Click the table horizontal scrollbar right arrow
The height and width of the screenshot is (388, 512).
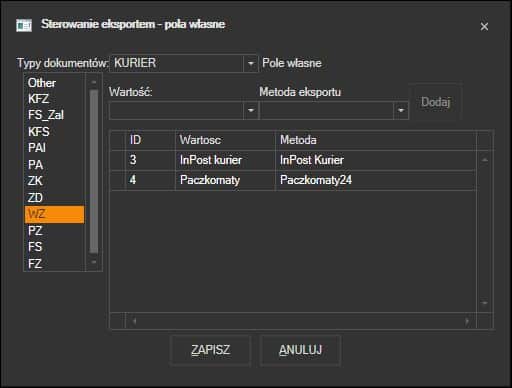click(x=467, y=321)
